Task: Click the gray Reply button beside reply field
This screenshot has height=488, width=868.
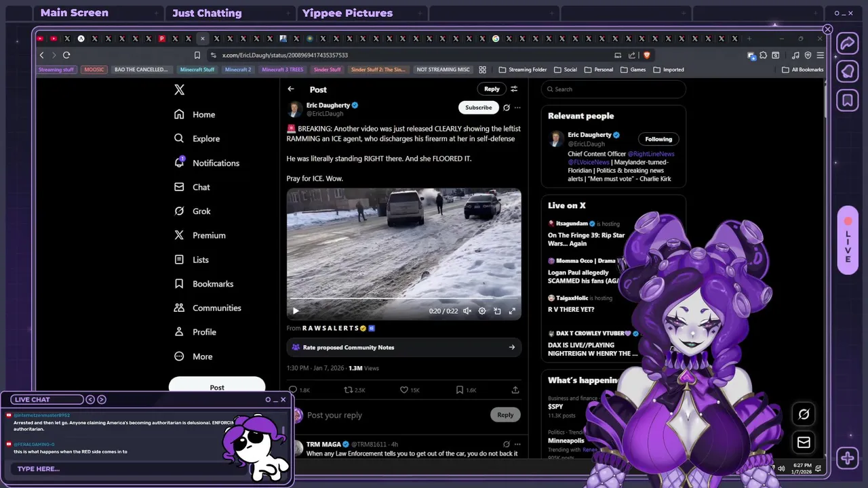Action: point(505,415)
